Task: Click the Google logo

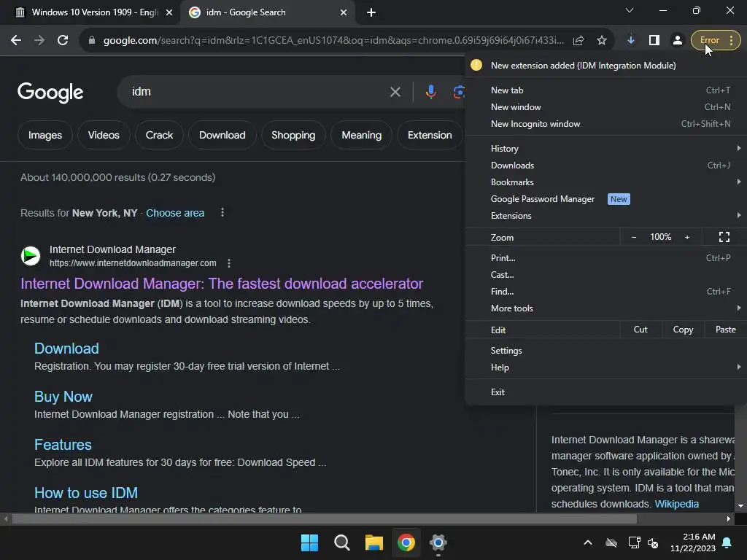Action: pos(50,93)
